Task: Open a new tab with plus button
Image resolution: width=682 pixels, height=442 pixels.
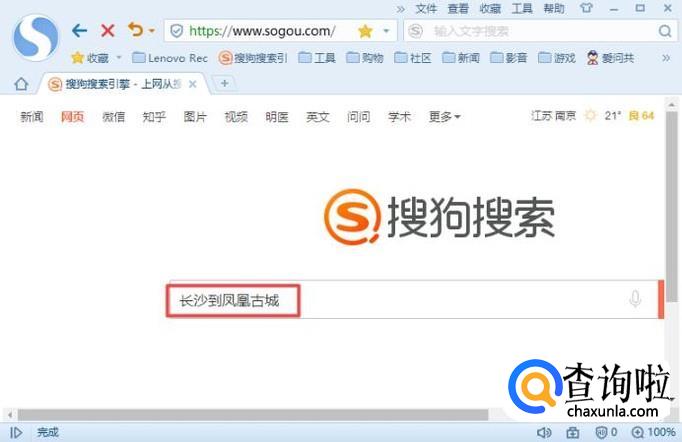Action: click(224, 83)
